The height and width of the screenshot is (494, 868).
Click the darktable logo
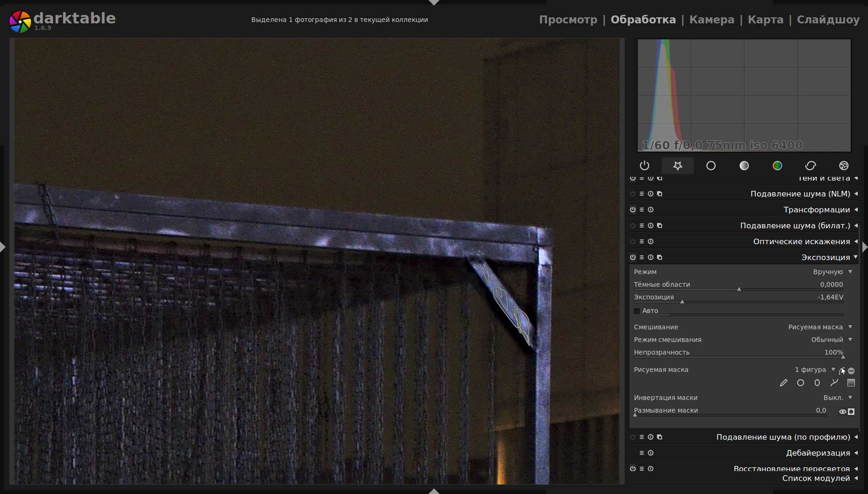click(20, 22)
